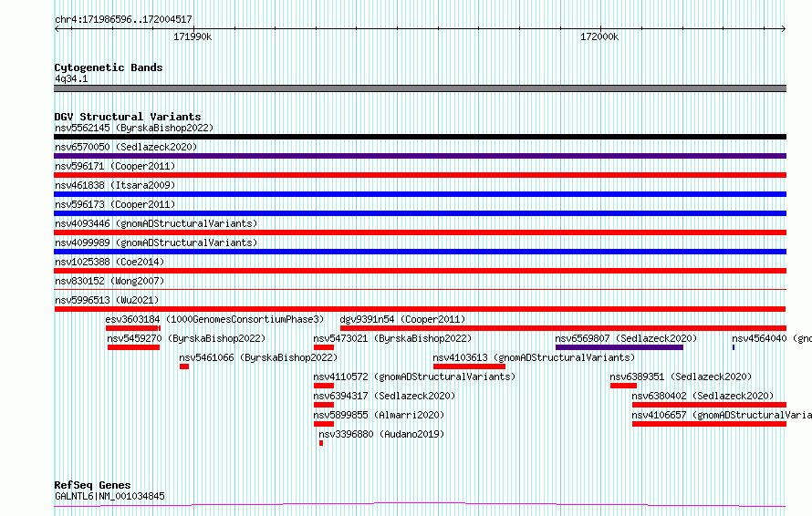Click nsv6394317 (Sedlazeck2020) label
The width and height of the screenshot is (812, 516).
click(x=384, y=396)
